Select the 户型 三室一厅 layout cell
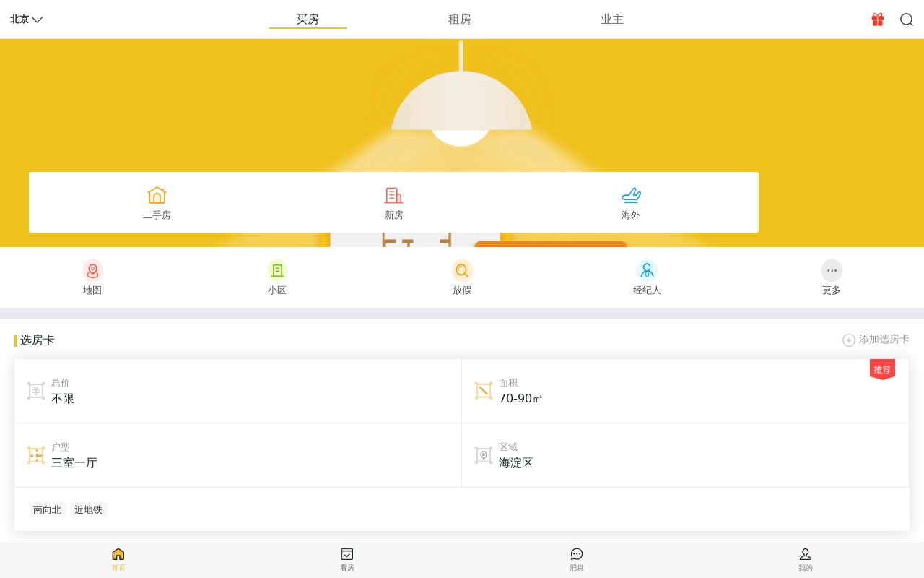924x578 pixels. coord(237,455)
